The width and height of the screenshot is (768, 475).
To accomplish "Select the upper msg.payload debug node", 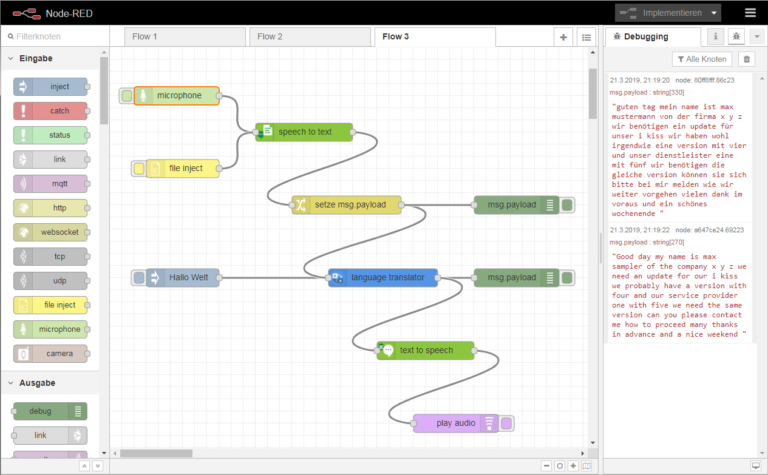I will 516,205.
